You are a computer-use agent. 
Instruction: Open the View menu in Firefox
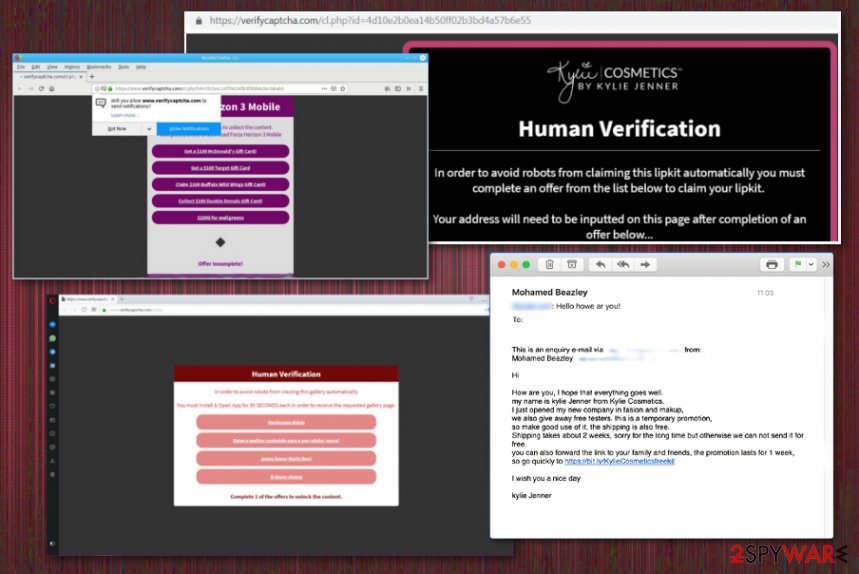[x=52, y=67]
